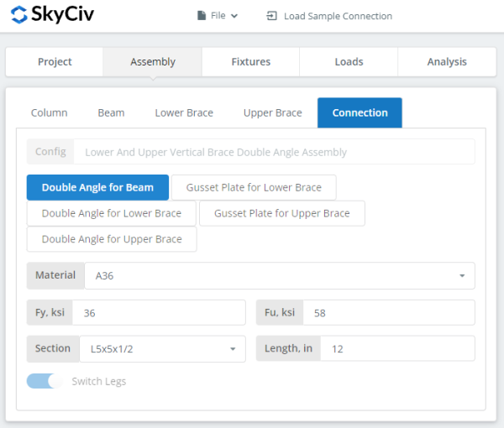Expand the Material A36 dropdown
Image resolution: width=504 pixels, height=428 pixels.
(x=279, y=275)
